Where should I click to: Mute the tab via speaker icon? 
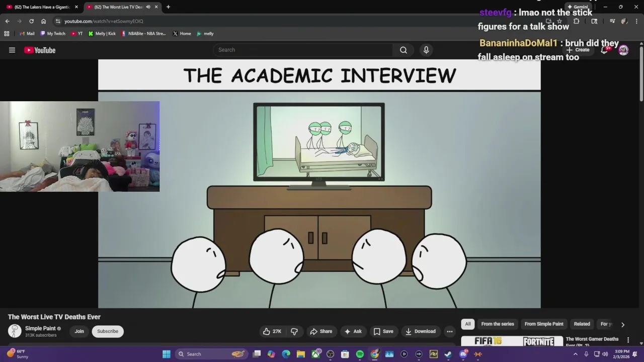pyautogui.click(x=148, y=7)
